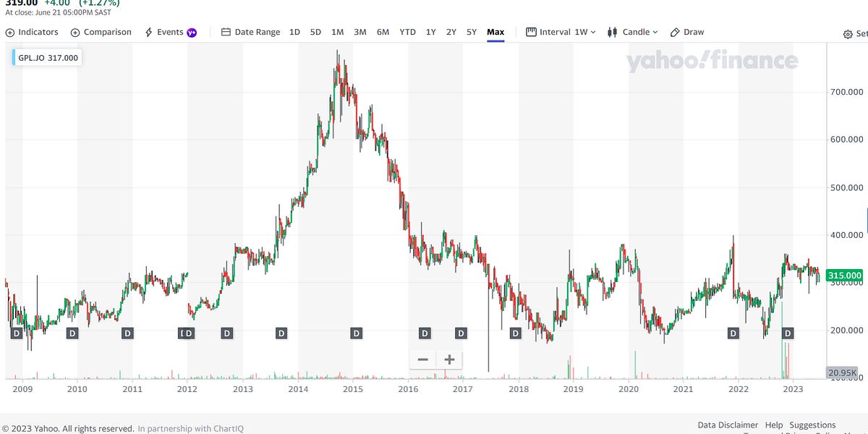Click the dividend marker D under 2016

click(425, 333)
